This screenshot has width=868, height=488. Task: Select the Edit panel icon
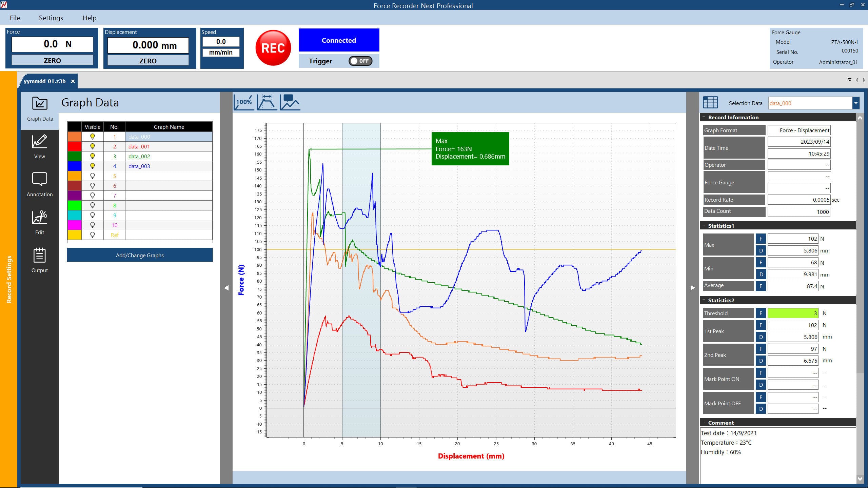click(x=39, y=222)
